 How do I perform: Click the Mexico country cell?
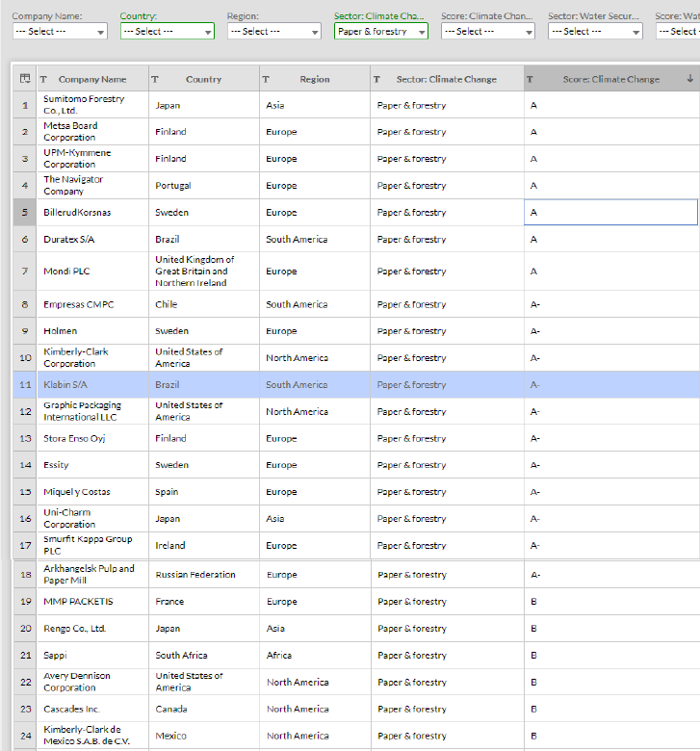[x=204, y=736]
